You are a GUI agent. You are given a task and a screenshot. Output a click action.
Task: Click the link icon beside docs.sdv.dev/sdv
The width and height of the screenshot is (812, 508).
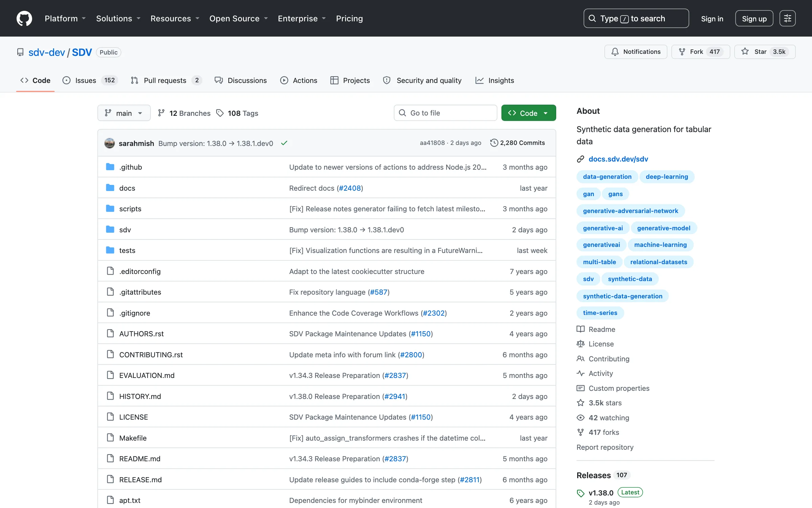click(x=581, y=159)
